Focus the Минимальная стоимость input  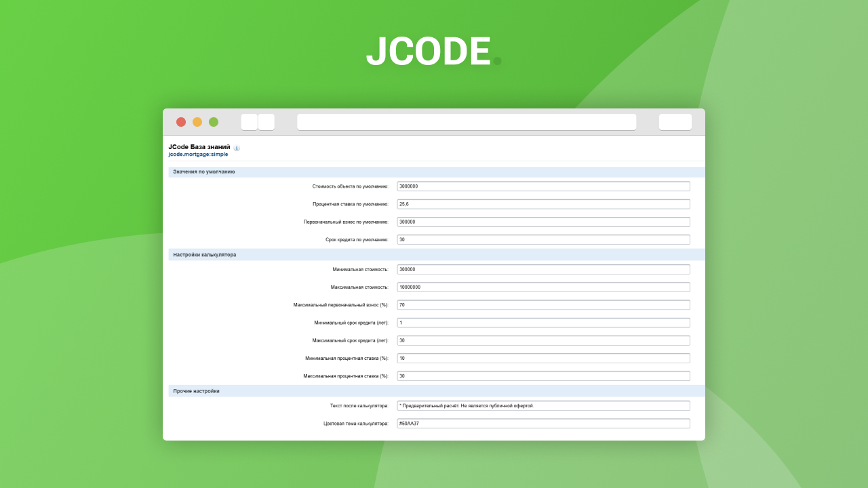543,269
